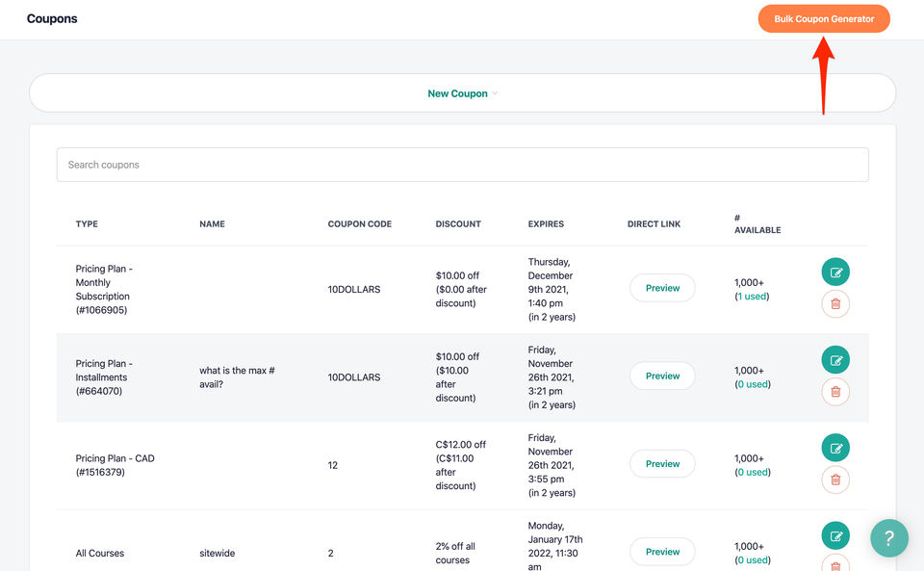
Task: Preview the CAD pricing plan coupon
Action: point(662,464)
